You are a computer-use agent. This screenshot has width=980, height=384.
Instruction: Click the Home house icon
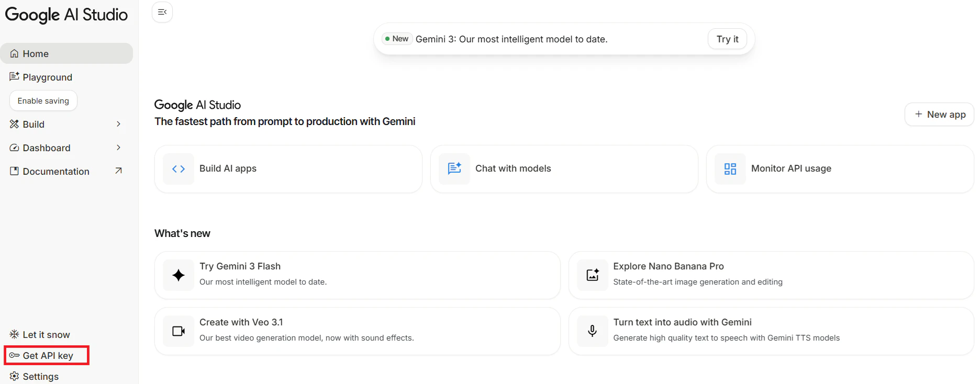[x=14, y=54]
